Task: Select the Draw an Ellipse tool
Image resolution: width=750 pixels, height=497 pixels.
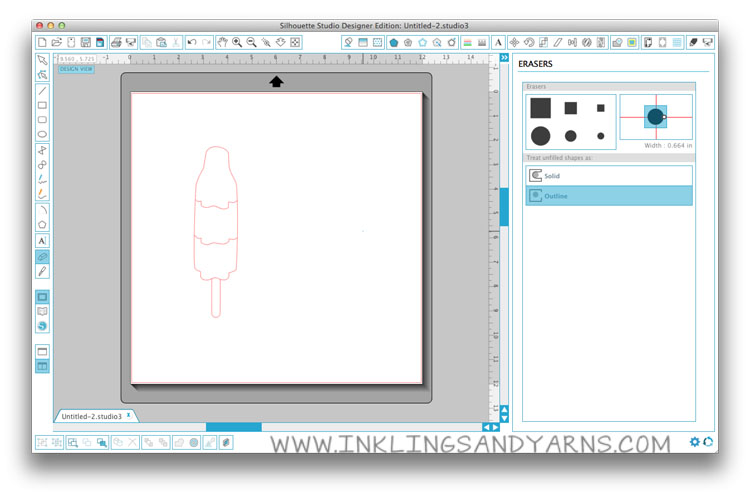Action: point(42,134)
